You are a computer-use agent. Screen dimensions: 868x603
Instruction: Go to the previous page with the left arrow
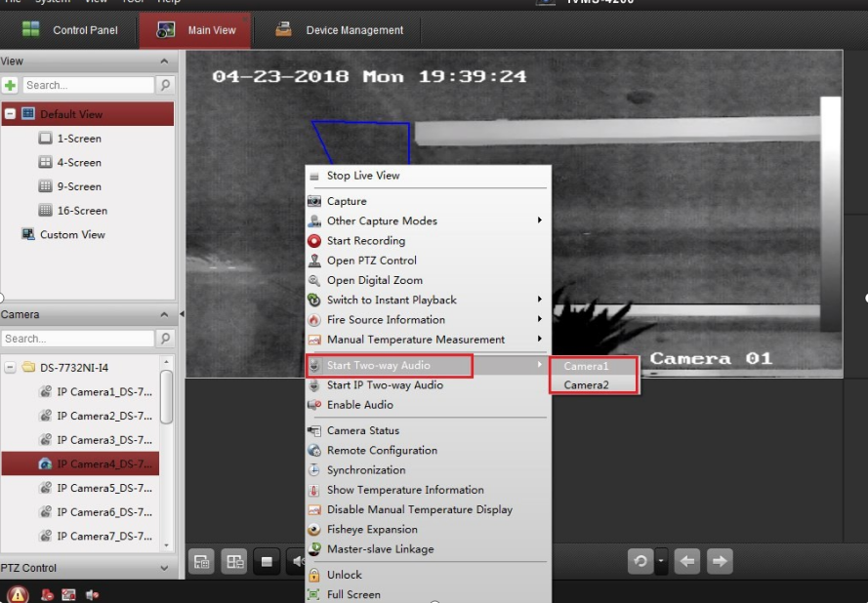pyautogui.click(x=687, y=561)
